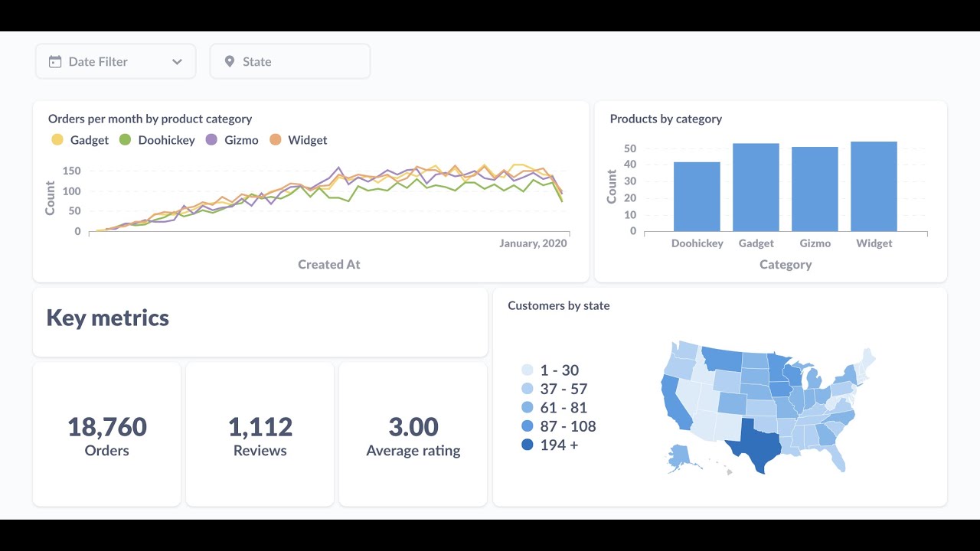This screenshot has height=551, width=980.
Task: Toggle the Gizmo series in the legend
Action: 232,140
